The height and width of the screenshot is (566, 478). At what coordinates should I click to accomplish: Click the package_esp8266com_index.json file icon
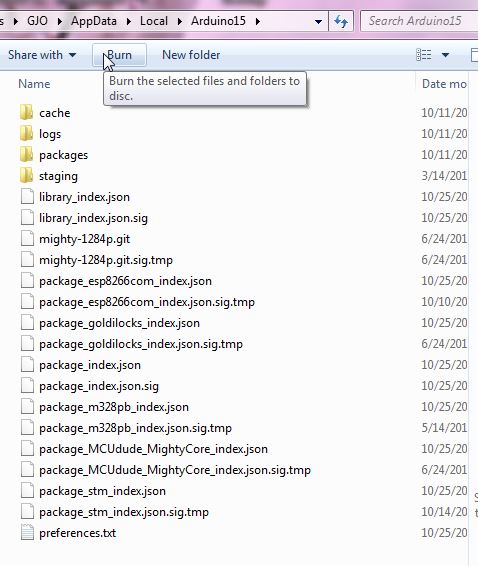click(x=27, y=281)
